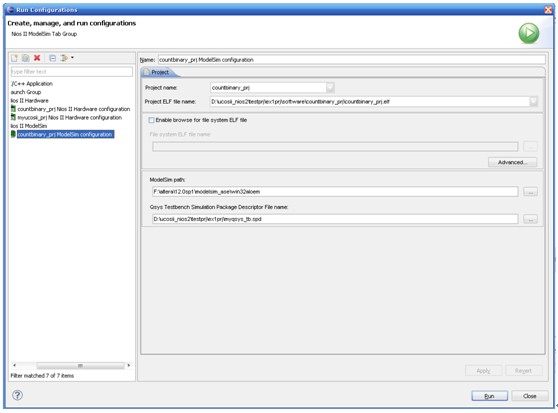Click into the configuration Name field

(x=352, y=60)
